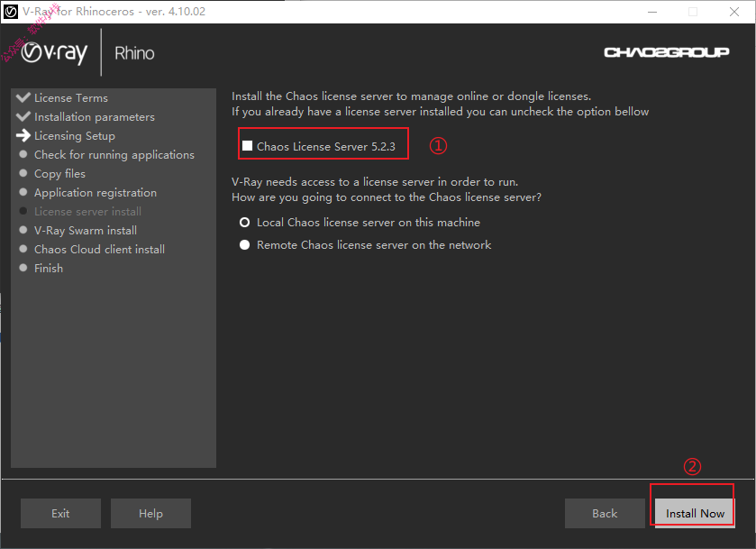756x549 pixels.
Task: Click the Chaos Cloud client install bullet
Action: [23, 249]
